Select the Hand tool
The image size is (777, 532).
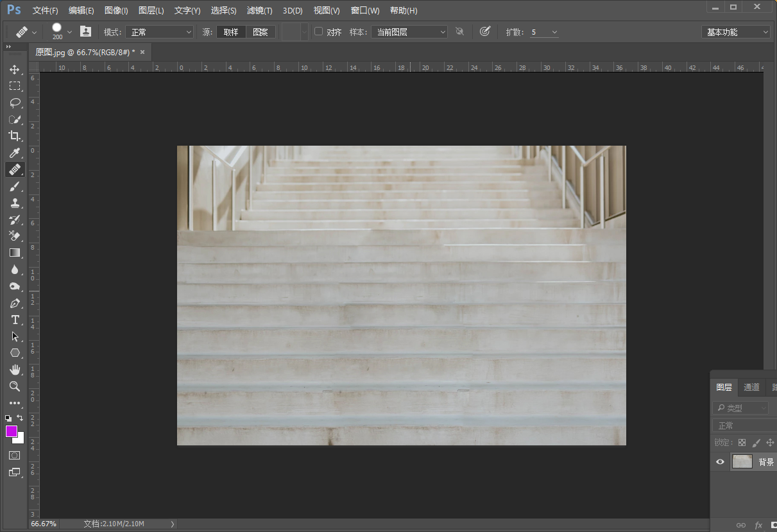pos(15,370)
